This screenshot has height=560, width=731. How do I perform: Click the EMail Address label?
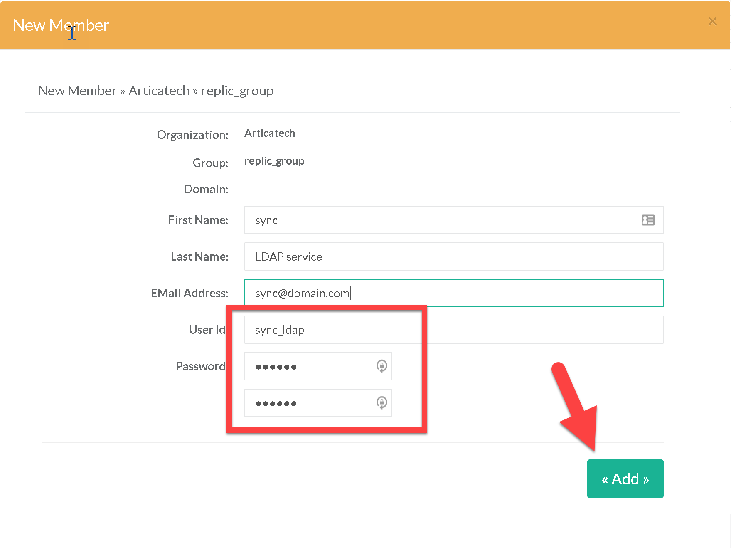click(190, 293)
